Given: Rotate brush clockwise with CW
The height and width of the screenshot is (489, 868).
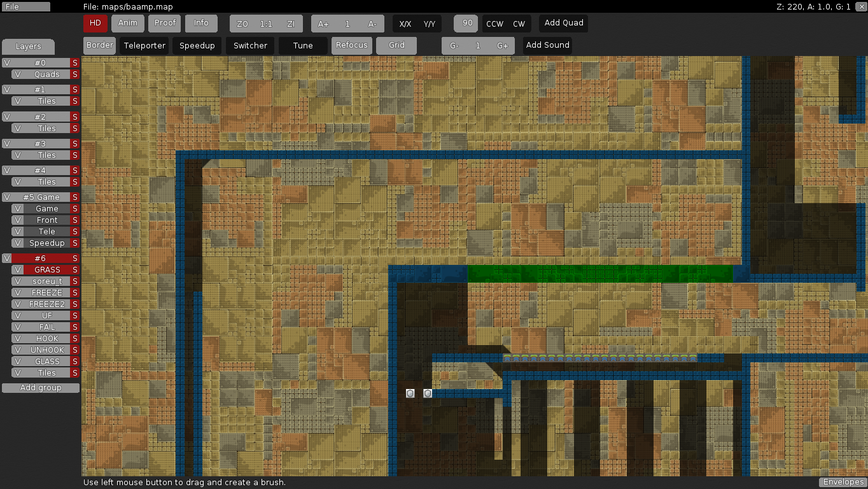Looking at the screenshot, I should (x=519, y=24).
